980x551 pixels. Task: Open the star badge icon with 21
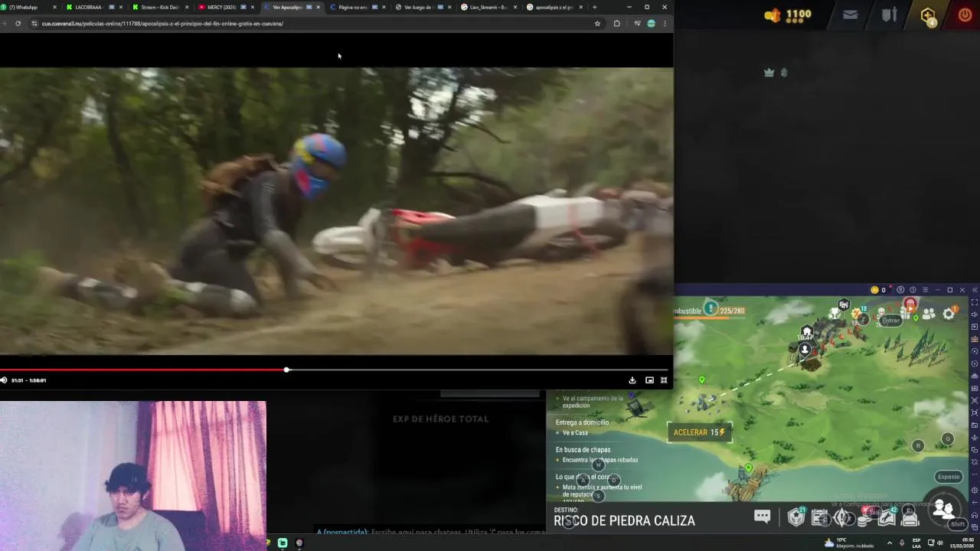click(796, 518)
